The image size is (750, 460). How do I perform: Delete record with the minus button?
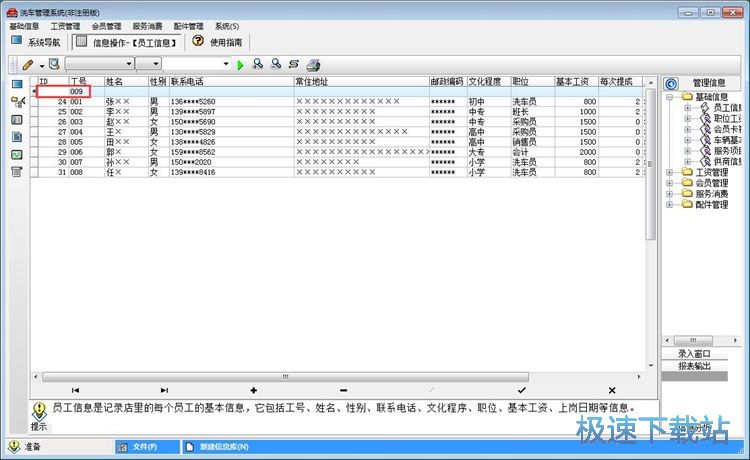coord(343,390)
